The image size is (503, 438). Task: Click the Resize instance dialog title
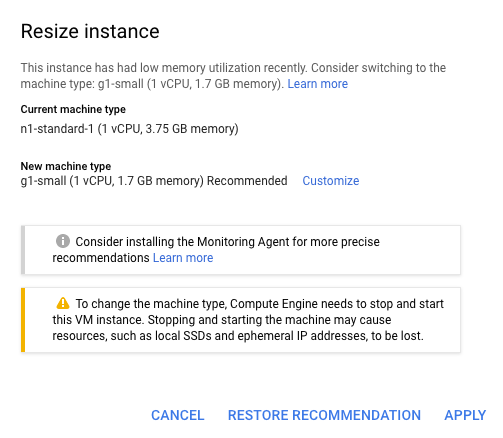point(90,31)
